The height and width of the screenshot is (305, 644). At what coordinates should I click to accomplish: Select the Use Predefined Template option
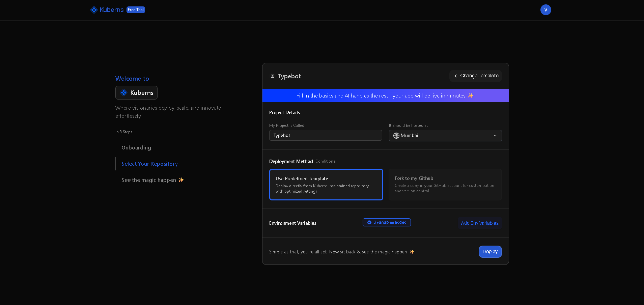pos(326,185)
